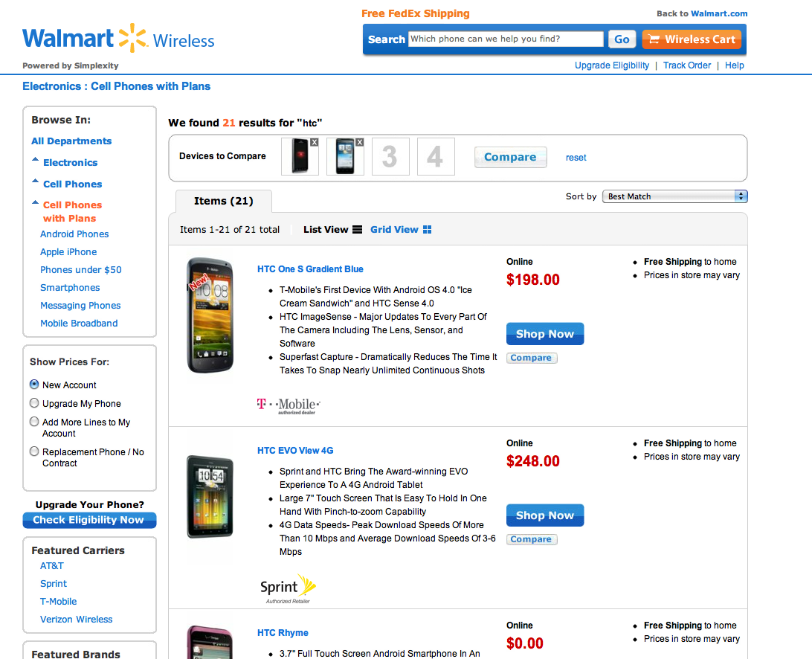Click the Upgrade Eligibility link

pyautogui.click(x=612, y=65)
